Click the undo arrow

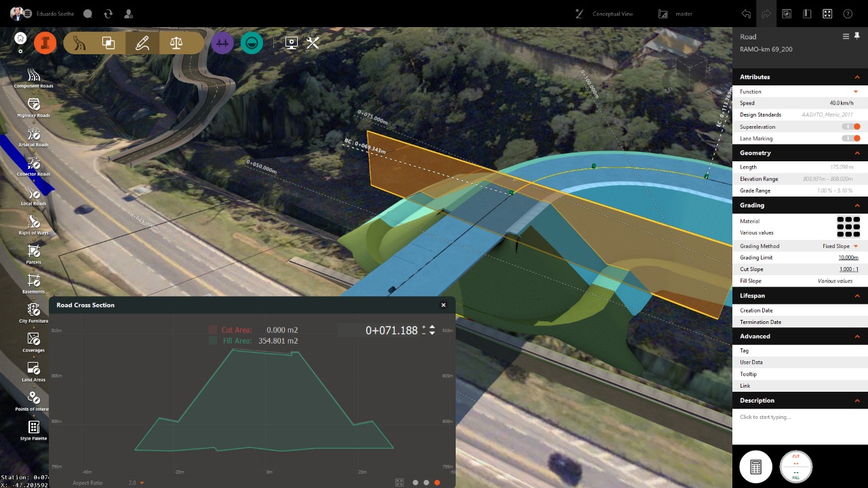point(746,14)
